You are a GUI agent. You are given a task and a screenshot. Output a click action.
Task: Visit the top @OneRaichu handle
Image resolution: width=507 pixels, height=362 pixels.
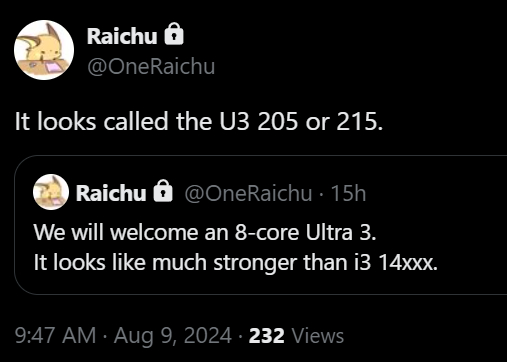151,67
